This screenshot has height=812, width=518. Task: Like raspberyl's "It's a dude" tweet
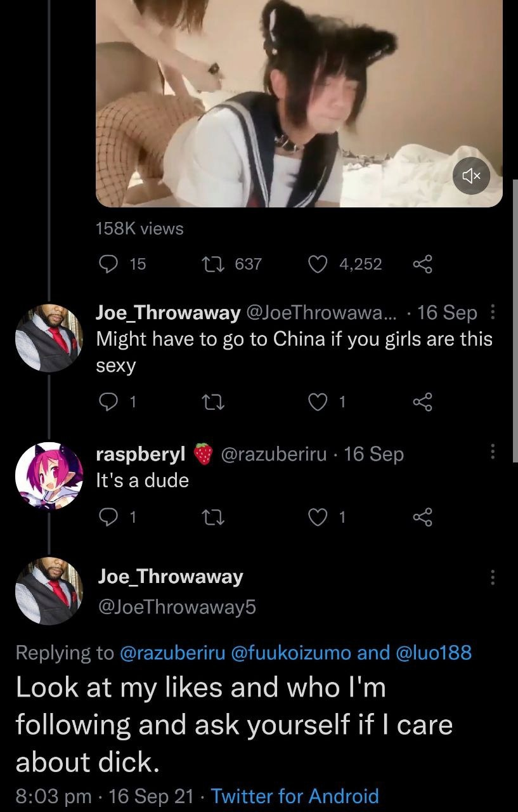[x=317, y=518]
